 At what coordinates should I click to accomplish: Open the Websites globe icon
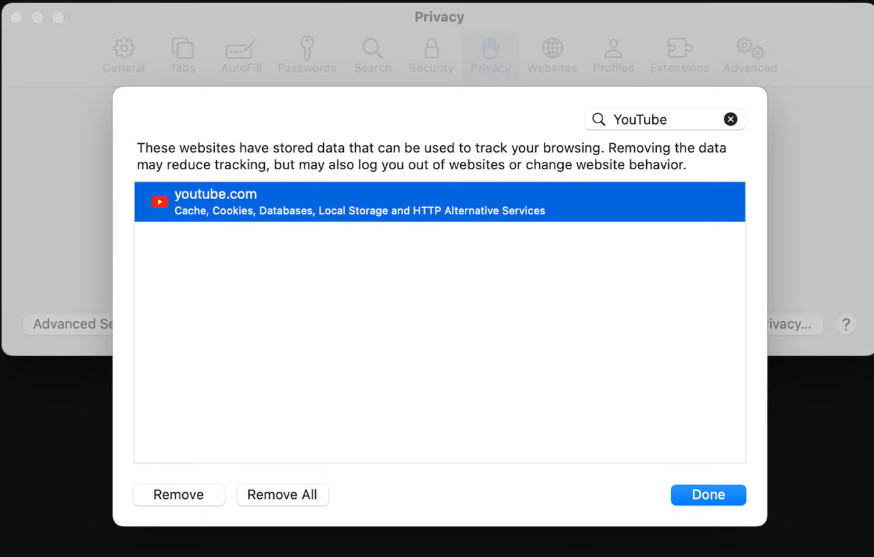point(552,49)
